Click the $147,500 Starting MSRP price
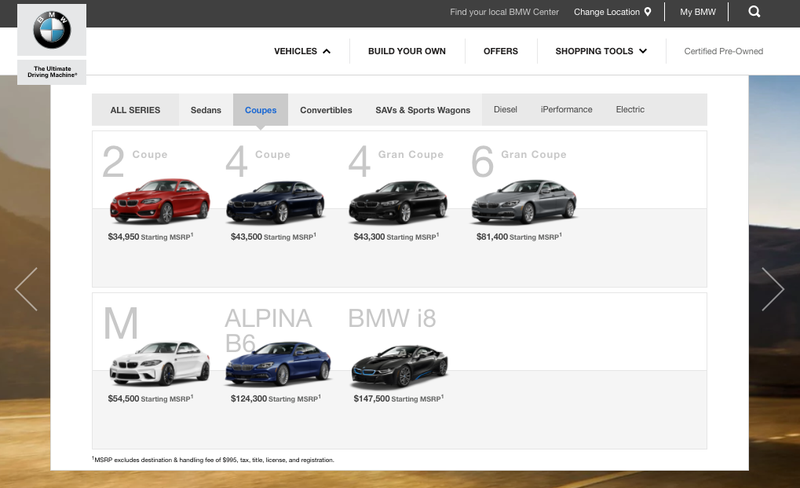Viewport: 800px width, 488px height. 399,399
